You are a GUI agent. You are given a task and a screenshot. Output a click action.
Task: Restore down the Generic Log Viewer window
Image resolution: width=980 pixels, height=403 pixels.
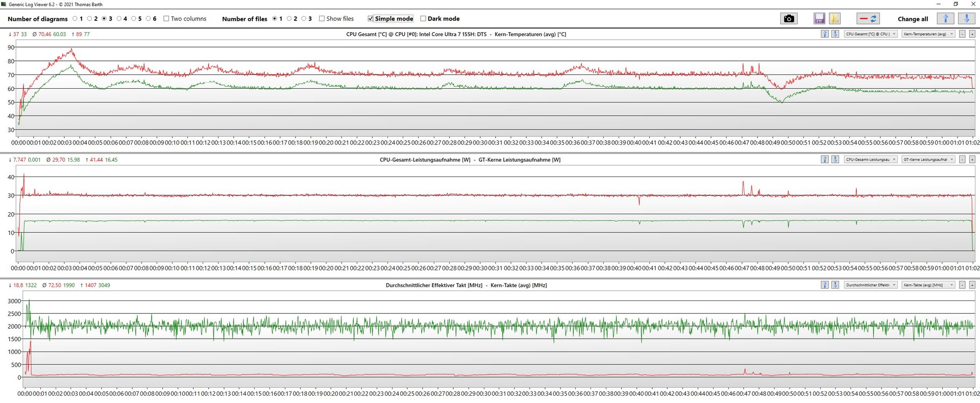955,4
